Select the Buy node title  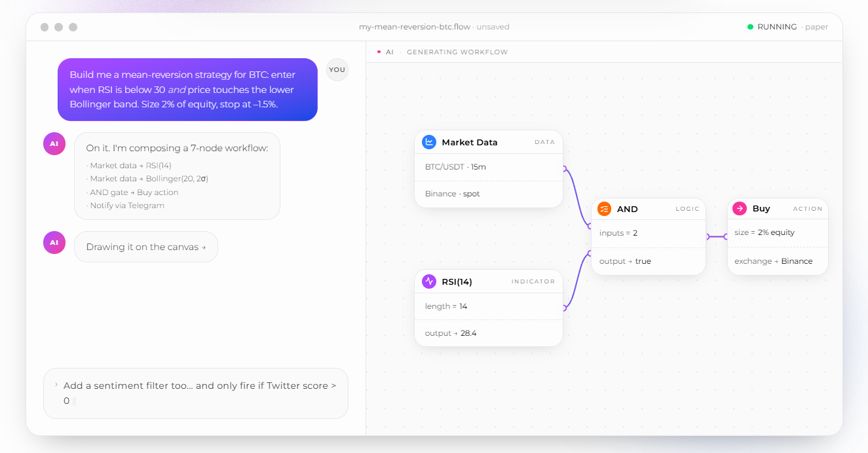761,208
